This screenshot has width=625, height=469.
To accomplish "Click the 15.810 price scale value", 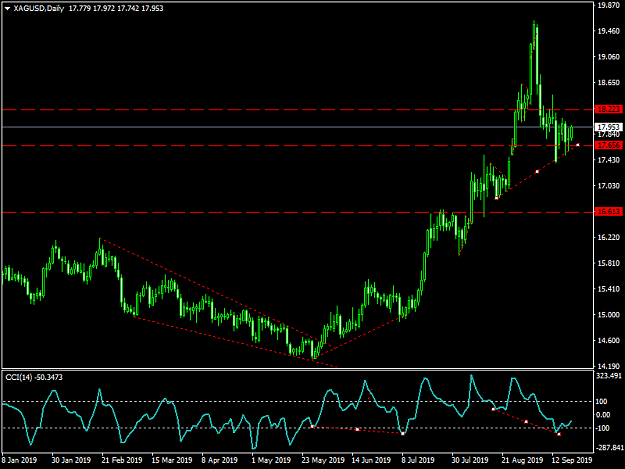I will pos(609,263).
